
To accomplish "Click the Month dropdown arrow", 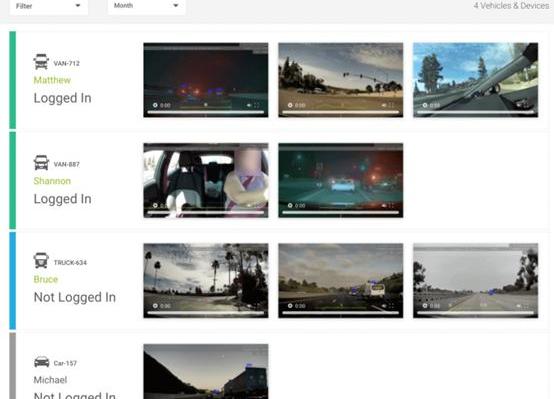I will coord(176,6).
